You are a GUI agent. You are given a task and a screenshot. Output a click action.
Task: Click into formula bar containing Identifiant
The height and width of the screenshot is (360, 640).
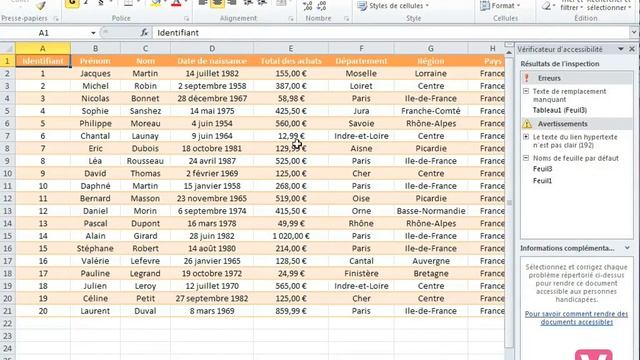pos(391,33)
